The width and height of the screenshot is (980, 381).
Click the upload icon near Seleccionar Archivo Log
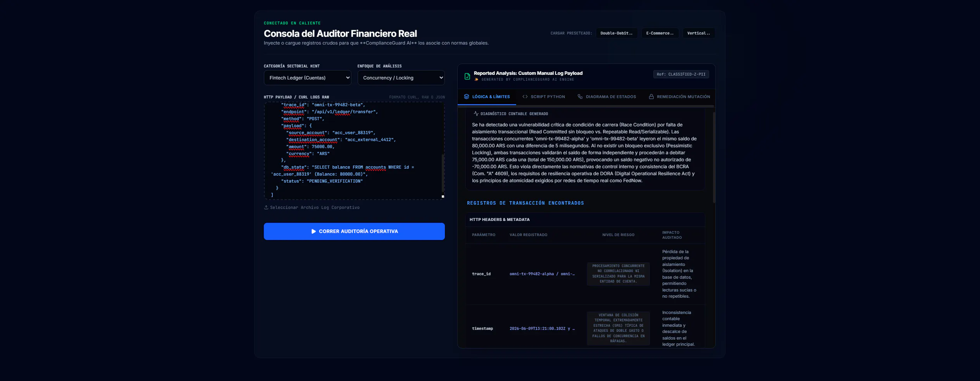266,207
